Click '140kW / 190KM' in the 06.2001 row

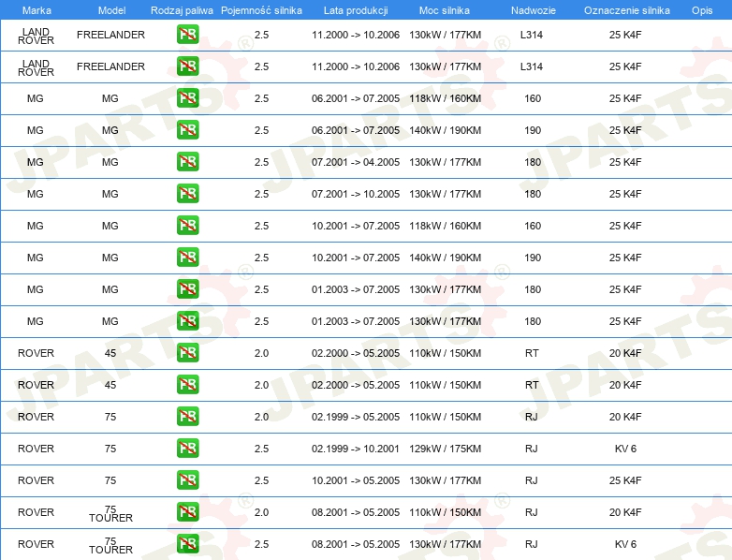pos(445,130)
